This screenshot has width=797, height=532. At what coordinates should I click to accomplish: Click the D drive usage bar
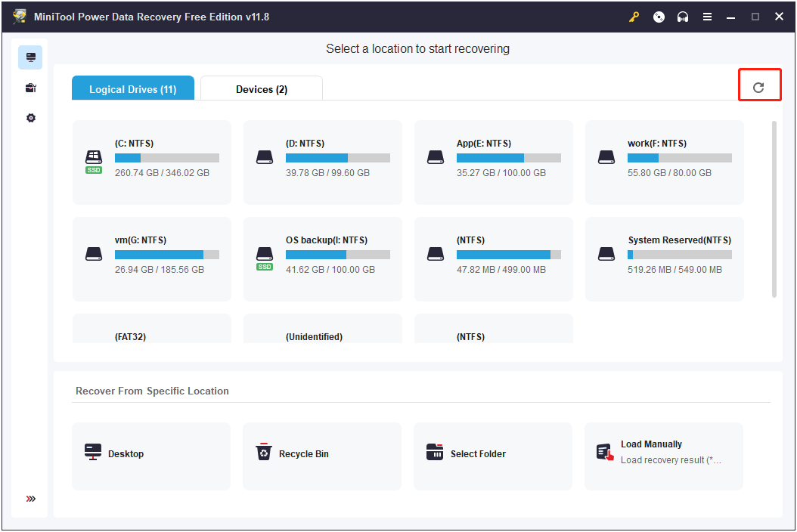coord(337,158)
